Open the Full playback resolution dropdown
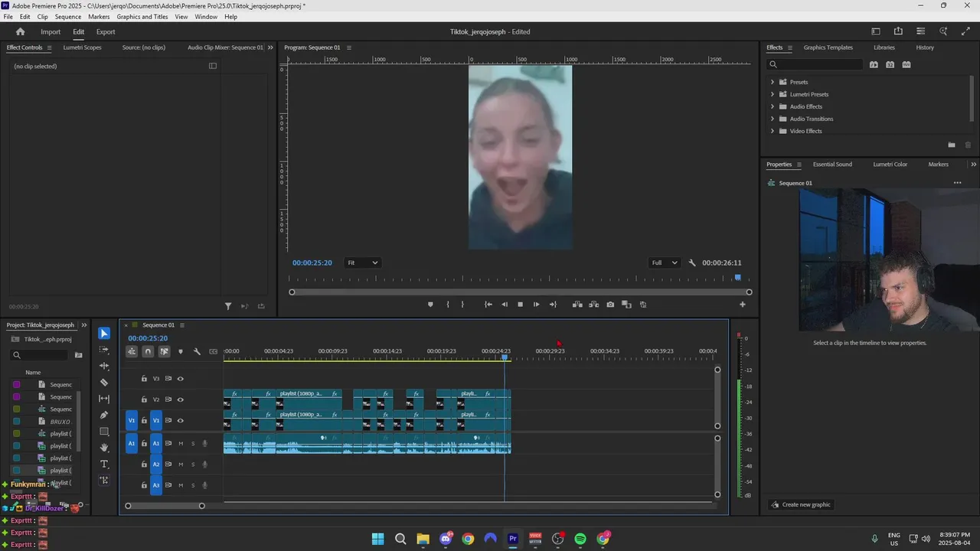The height and width of the screenshot is (551, 980). pos(664,262)
